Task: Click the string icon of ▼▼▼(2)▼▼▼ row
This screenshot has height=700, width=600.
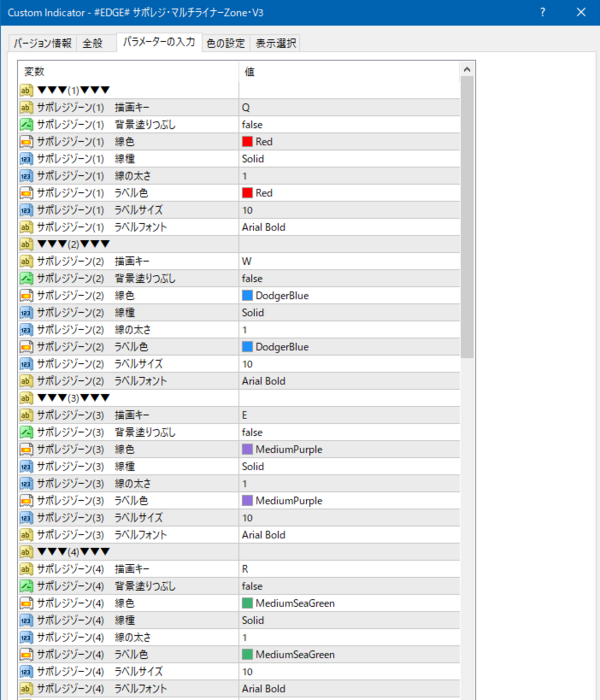Action: click(x=26, y=244)
